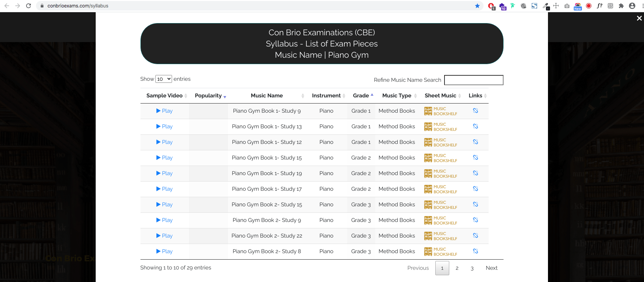Image resolution: width=644 pixels, height=282 pixels.
Task: Click link icon for Book 1- Study 19 row
Action: 475,173
